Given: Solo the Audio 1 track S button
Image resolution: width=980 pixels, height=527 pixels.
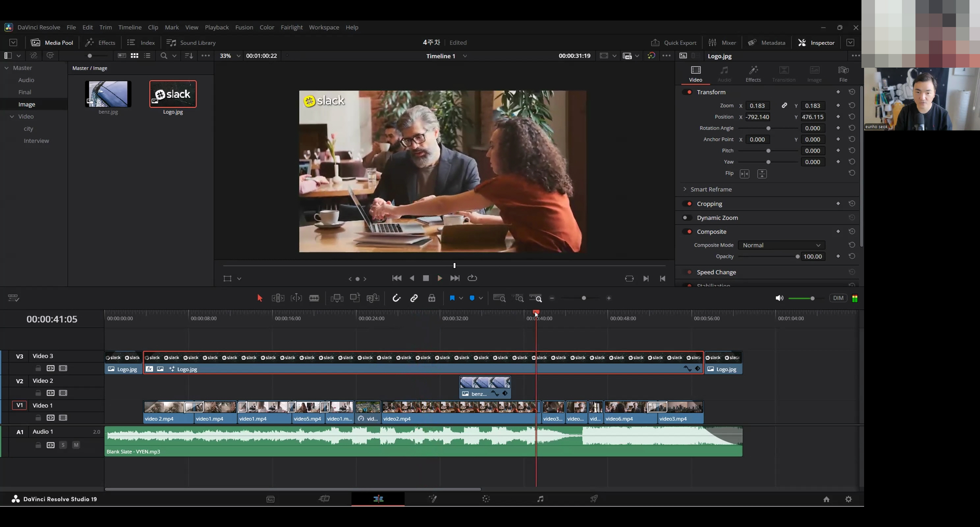Looking at the screenshot, I should pos(63,445).
